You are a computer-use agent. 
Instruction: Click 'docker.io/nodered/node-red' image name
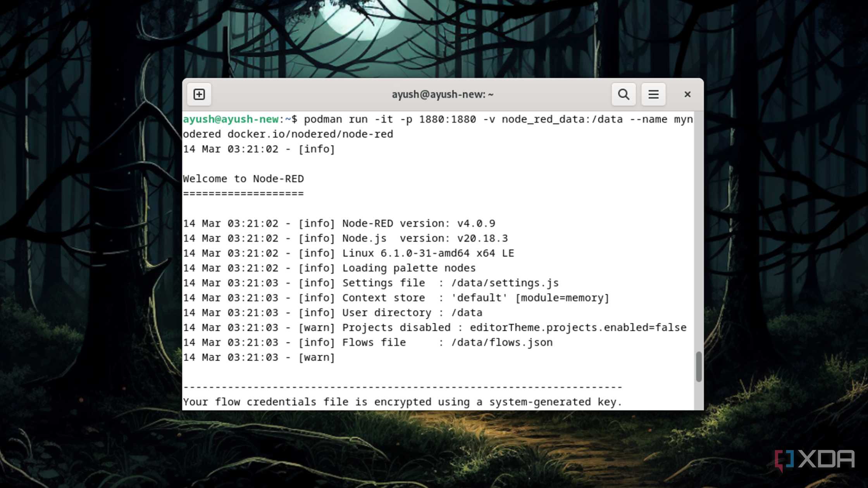[x=310, y=134]
